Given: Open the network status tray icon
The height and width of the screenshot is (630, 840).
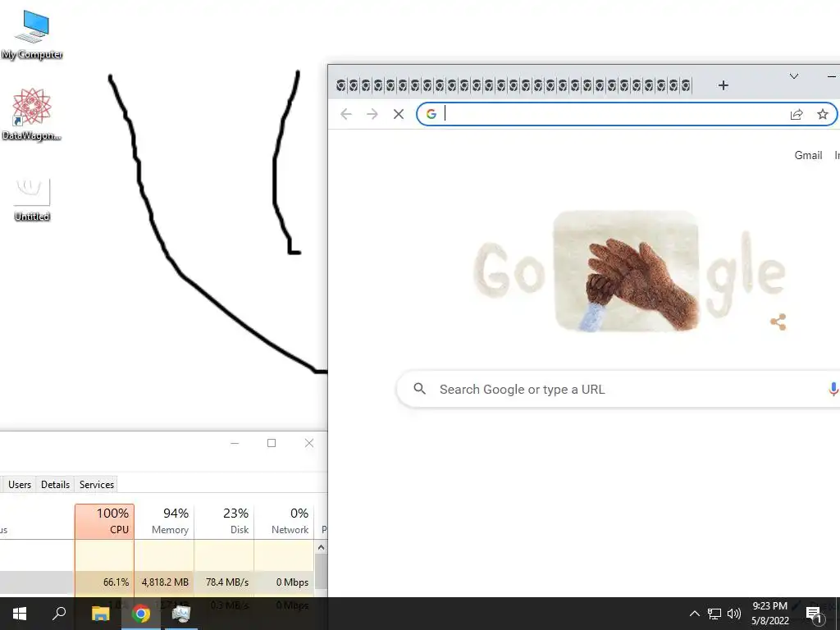Looking at the screenshot, I should tap(714, 614).
